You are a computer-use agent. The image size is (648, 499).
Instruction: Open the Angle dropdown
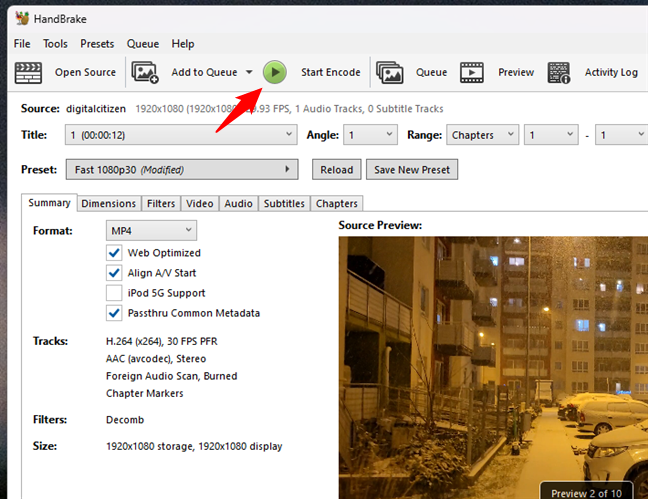(370, 135)
